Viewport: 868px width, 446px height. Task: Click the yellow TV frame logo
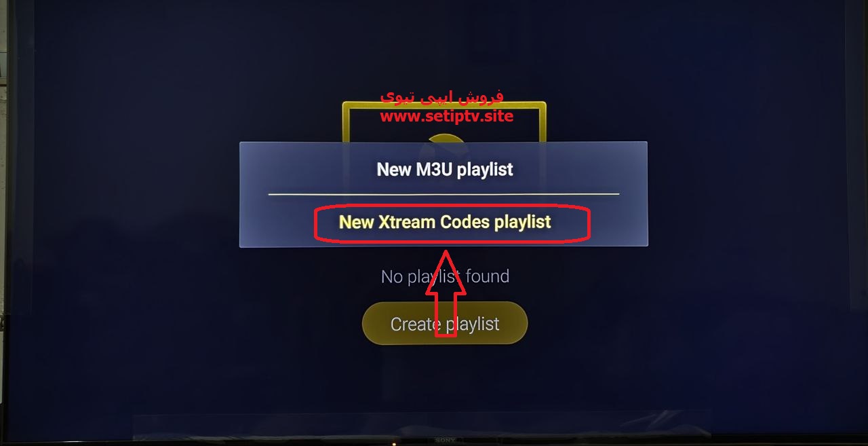pyautogui.click(x=444, y=122)
